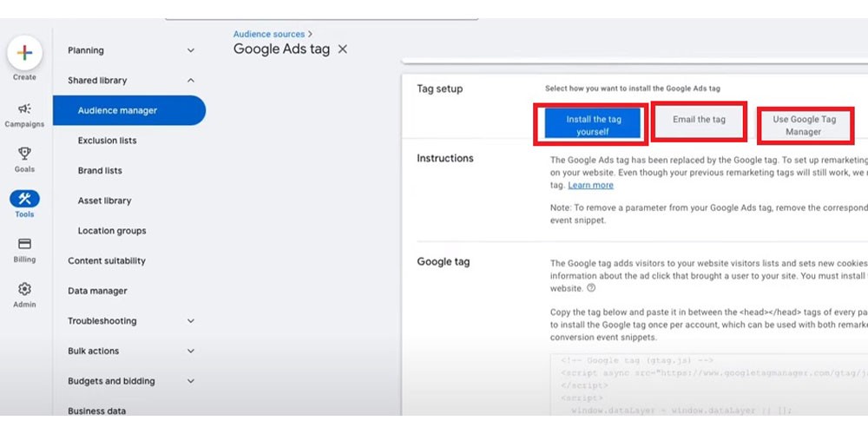Viewport: 868px width, 434px height.
Task: Open the Campaigns megaphone icon
Action: (x=24, y=108)
